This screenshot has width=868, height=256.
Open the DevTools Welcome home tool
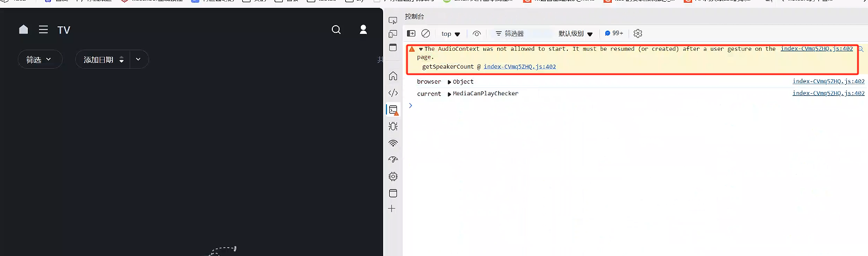pyautogui.click(x=393, y=76)
